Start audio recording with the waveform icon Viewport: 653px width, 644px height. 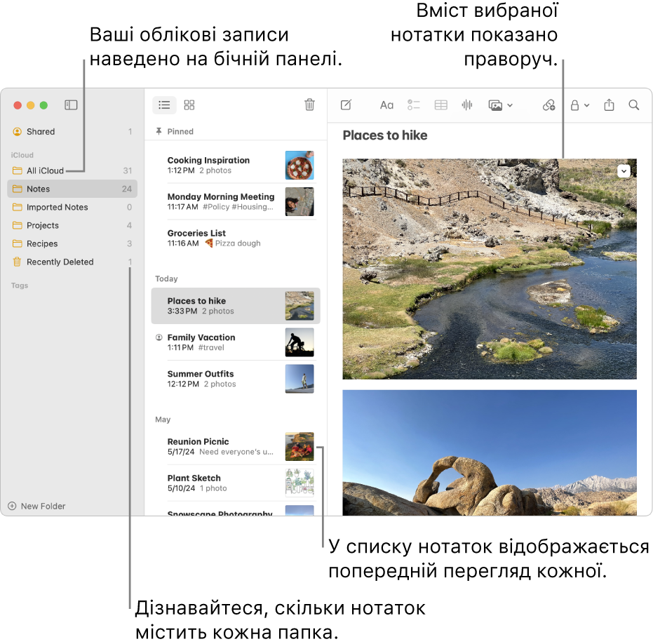pyautogui.click(x=467, y=105)
